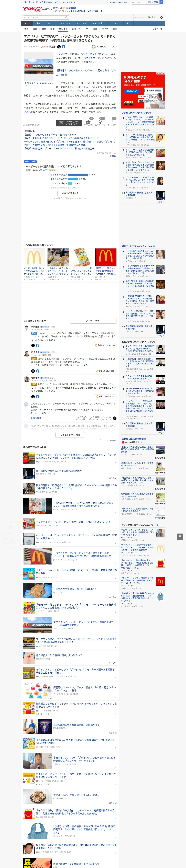
Task: Click X share icon on 河村鳴紘 comment
Action: pos(33,345)
